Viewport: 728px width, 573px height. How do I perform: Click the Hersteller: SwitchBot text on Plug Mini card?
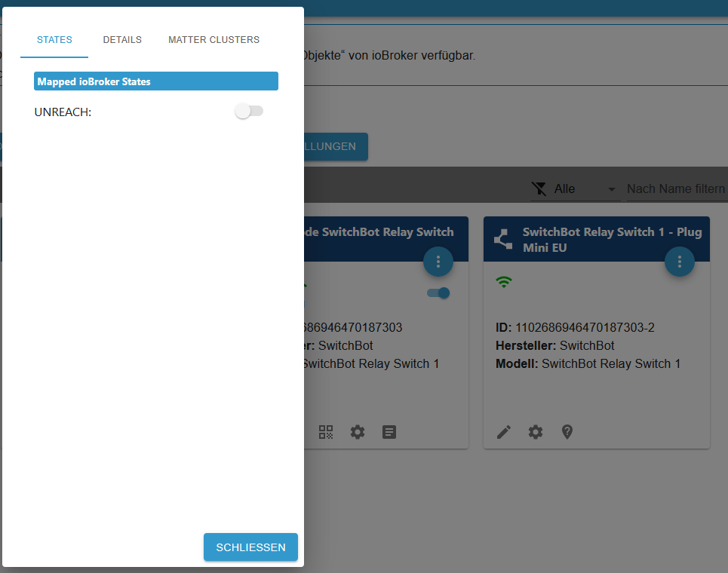(554, 345)
